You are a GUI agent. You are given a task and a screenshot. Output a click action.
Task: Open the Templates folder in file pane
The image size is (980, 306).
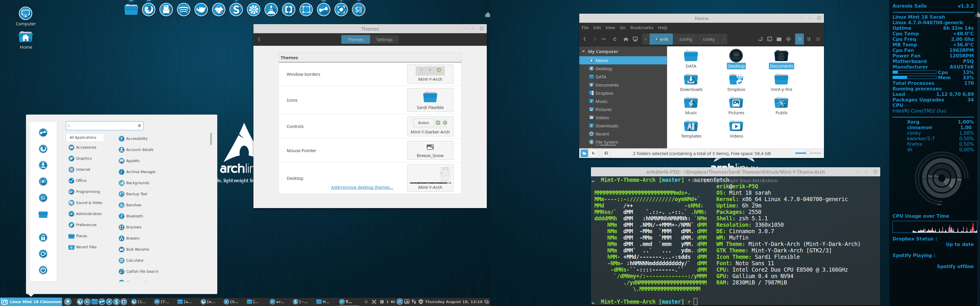point(691,129)
